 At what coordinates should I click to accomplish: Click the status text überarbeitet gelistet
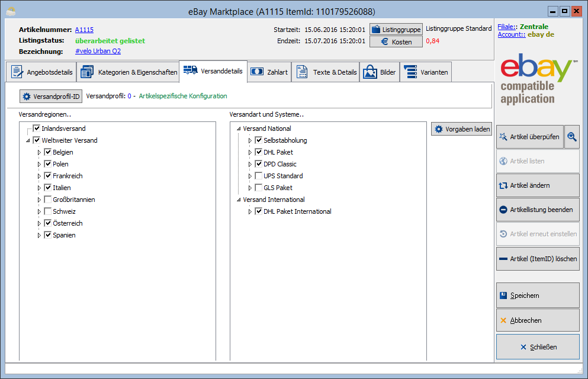coord(110,41)
